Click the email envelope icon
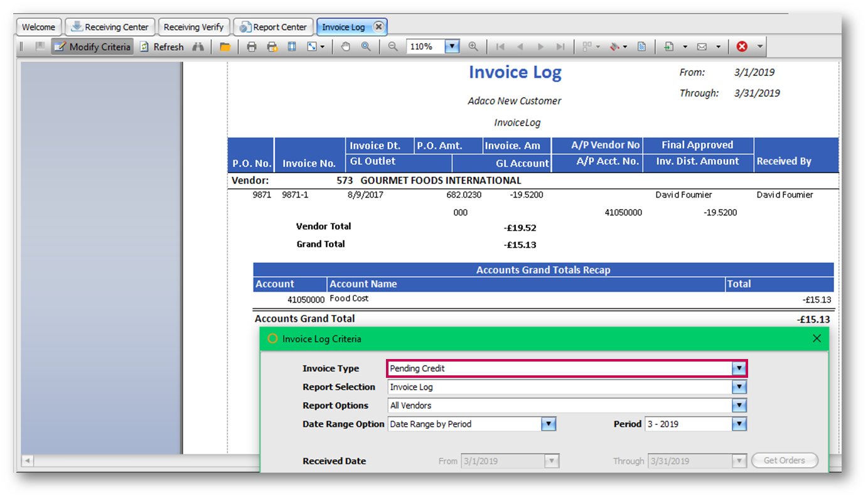This screenshot has width=868, height=499. click(x=702, y=47)
